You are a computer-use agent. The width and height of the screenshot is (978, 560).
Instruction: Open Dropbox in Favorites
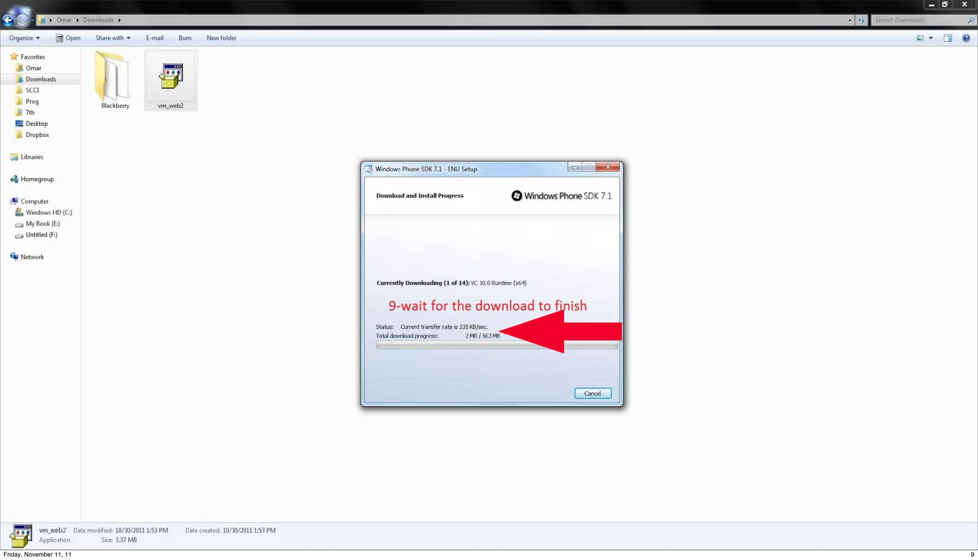pos(37,135)
